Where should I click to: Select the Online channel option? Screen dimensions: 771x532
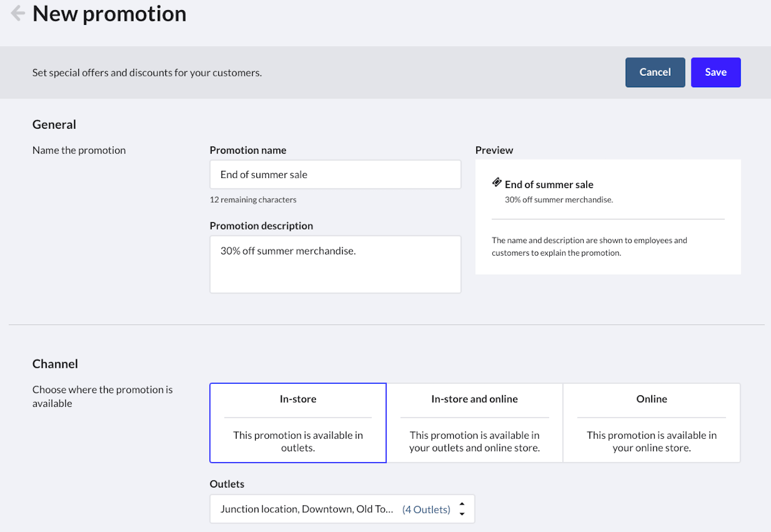click(651, 422)
